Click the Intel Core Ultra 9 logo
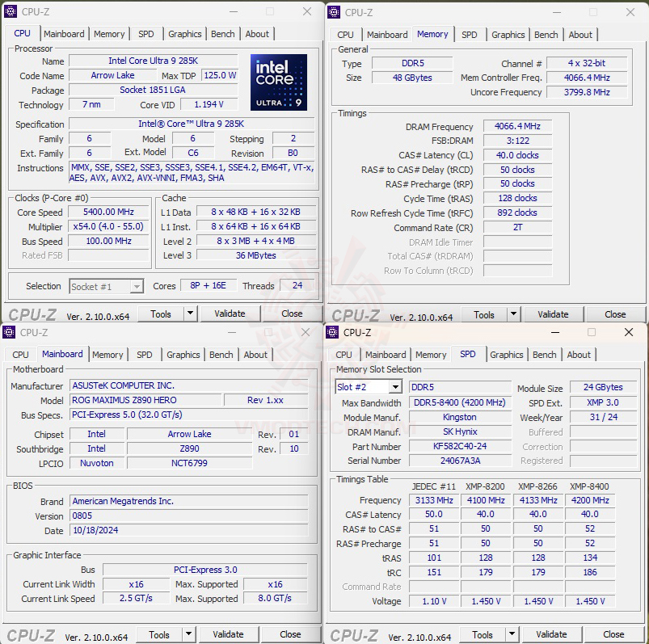 pyautogui.click(x=279, y=82)
